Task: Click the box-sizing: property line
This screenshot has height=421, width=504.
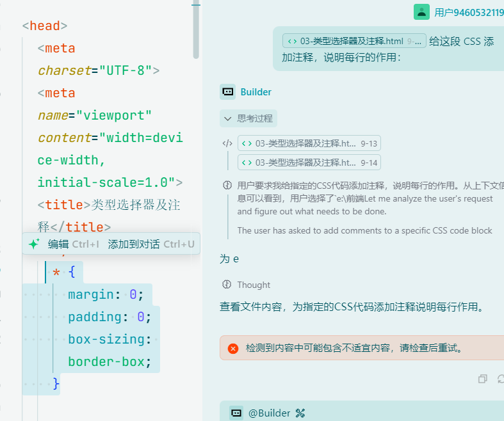Action: (x=110, y=340)
